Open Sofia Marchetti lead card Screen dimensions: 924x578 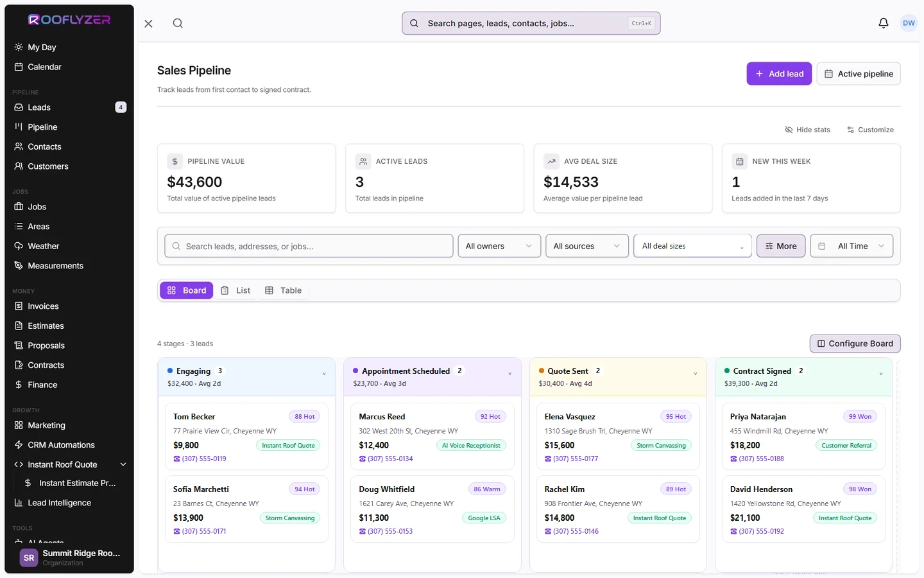[246, 509]
